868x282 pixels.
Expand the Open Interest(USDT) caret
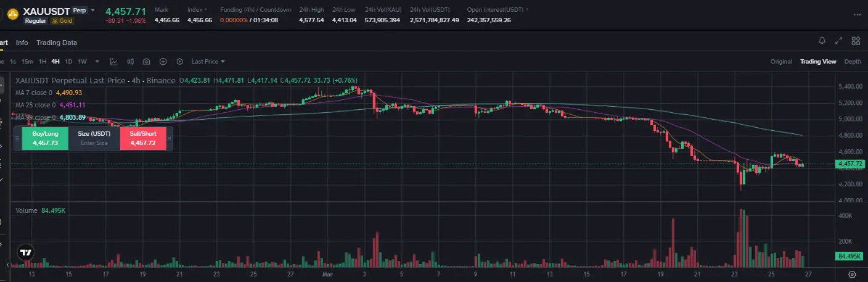point(527,10)
